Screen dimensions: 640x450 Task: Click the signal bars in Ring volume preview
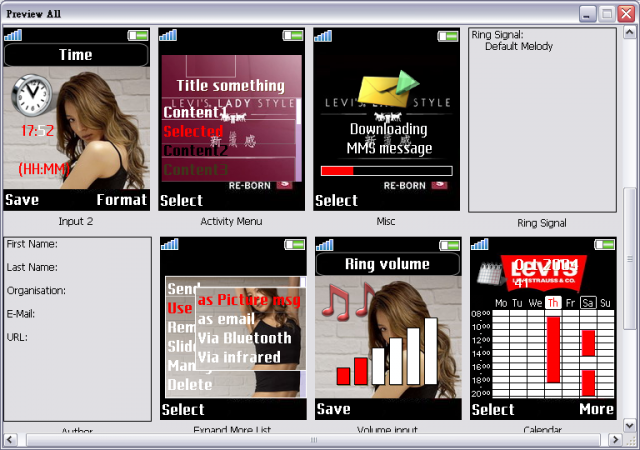325,245
